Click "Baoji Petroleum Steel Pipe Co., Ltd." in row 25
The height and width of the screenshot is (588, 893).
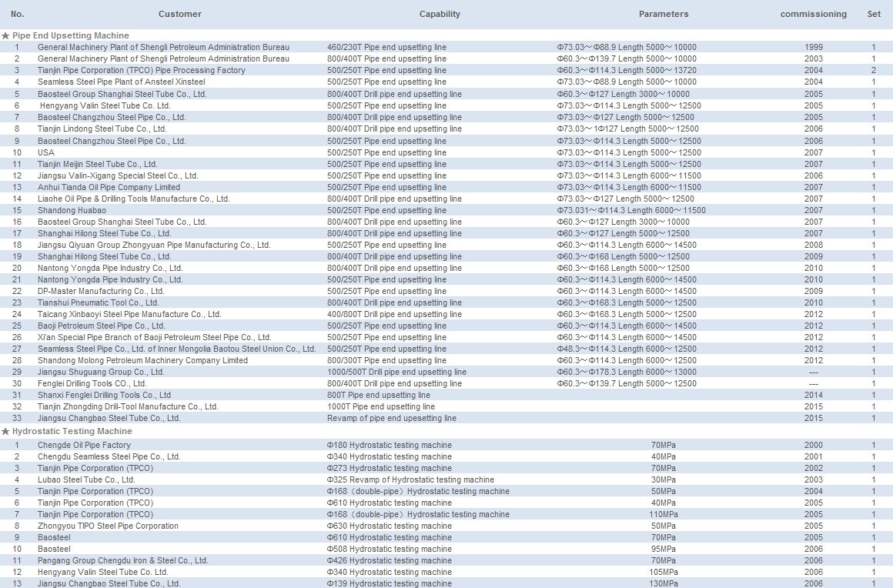point(102,326)
